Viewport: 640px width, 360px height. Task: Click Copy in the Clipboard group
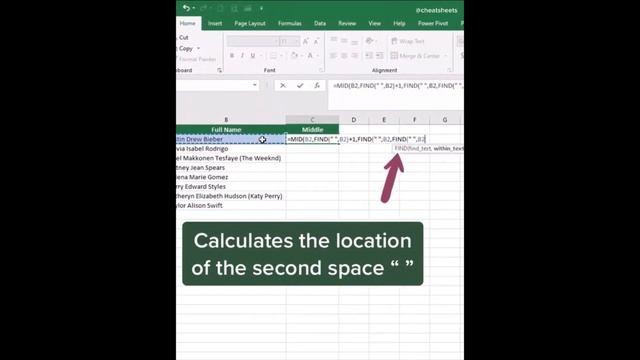tap(186, 48)
